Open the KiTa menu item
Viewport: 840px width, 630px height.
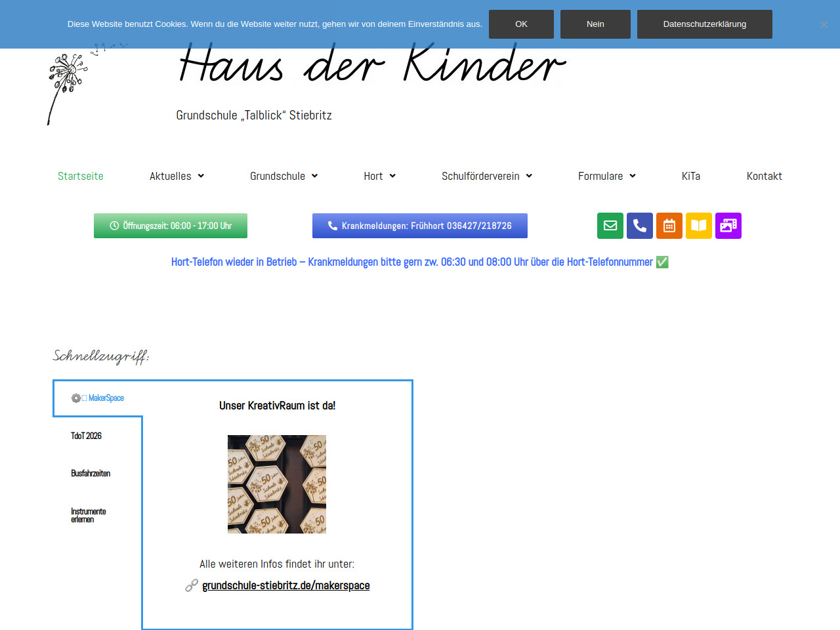[x=690, y=176]
